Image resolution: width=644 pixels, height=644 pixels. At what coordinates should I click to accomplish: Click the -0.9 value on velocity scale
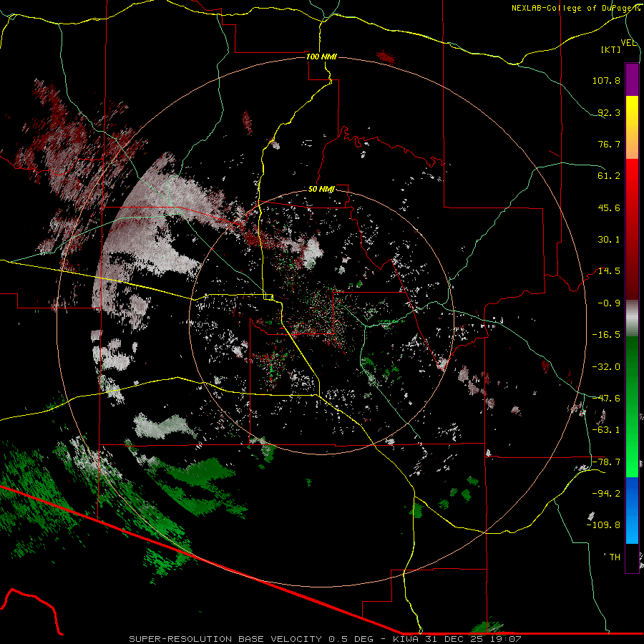pos(609,303)
